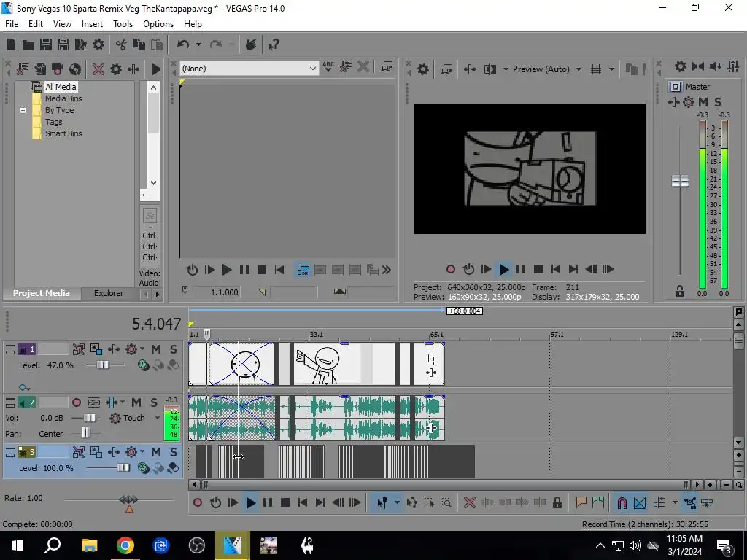
Task: Remove selected media with red X icon
Action: coord(98,69)
